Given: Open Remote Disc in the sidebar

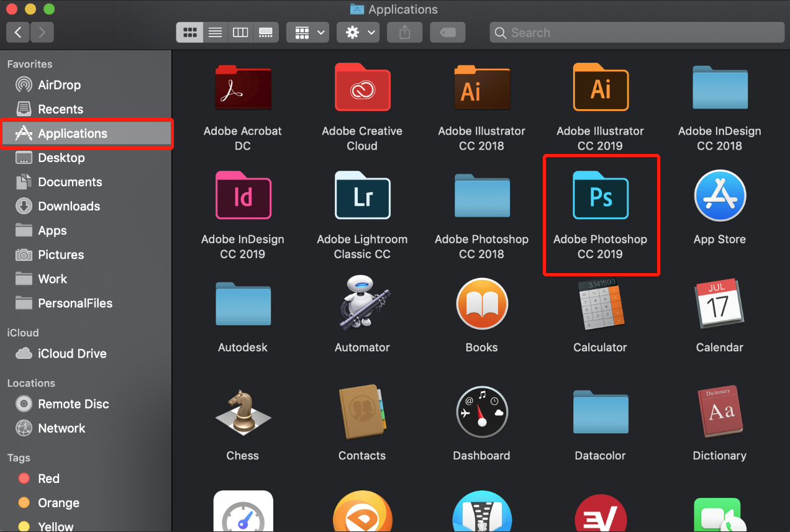Looking at the screenshot, I should [x=86, y=404].
